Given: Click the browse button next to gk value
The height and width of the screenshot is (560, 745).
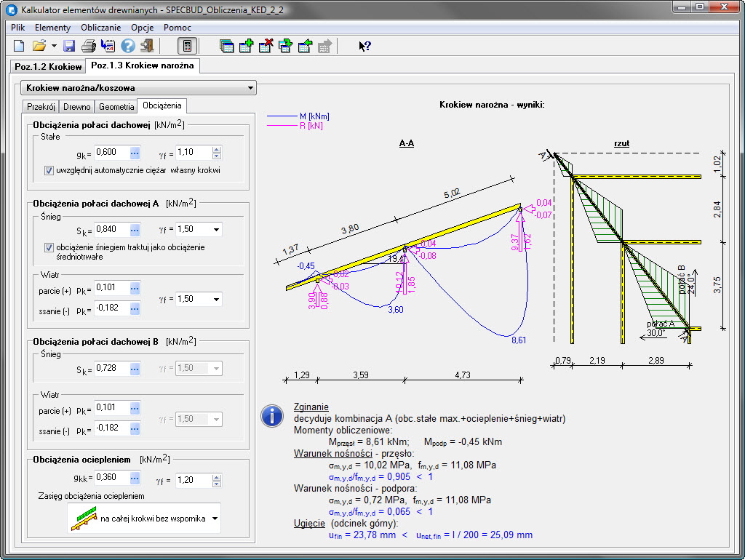Looking at the screenshot, I should [x=135, y=153].
